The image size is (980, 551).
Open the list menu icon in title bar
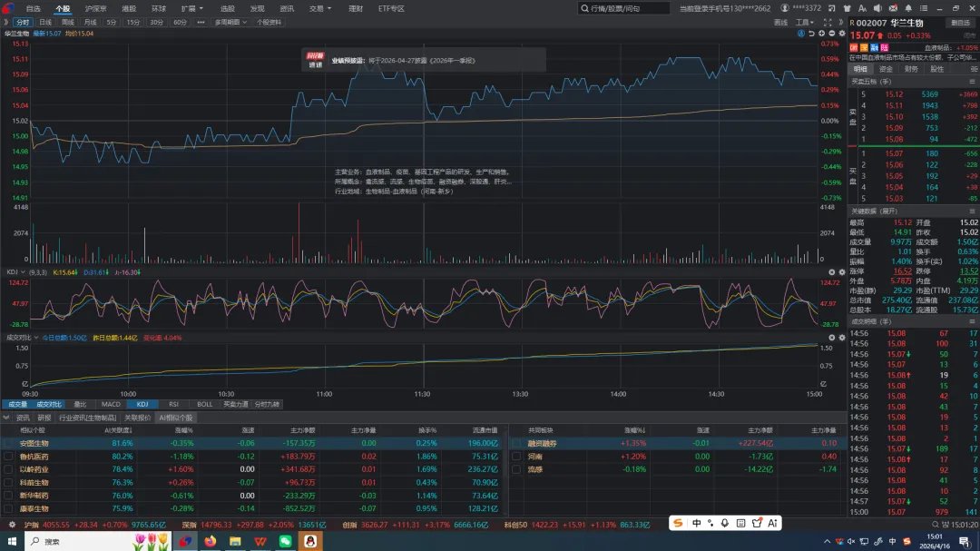924,8
